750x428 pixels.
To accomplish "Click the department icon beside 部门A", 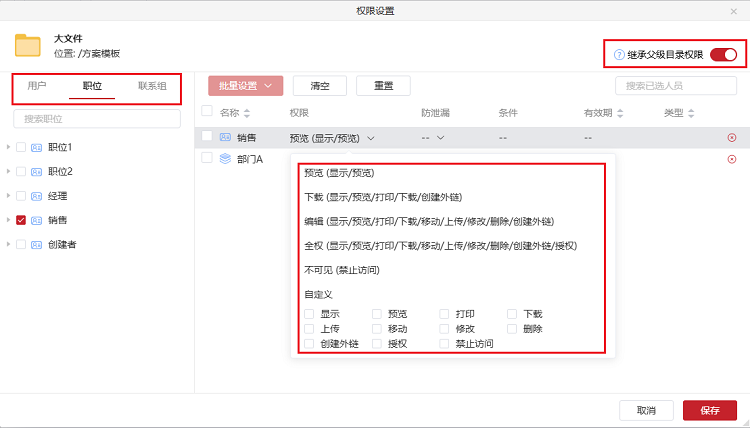I will coord(225,159).
